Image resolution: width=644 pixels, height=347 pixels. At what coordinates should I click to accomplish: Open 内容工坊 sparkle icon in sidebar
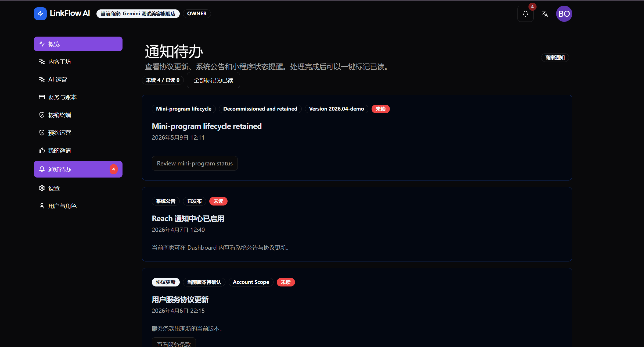[x=42, y=62]
